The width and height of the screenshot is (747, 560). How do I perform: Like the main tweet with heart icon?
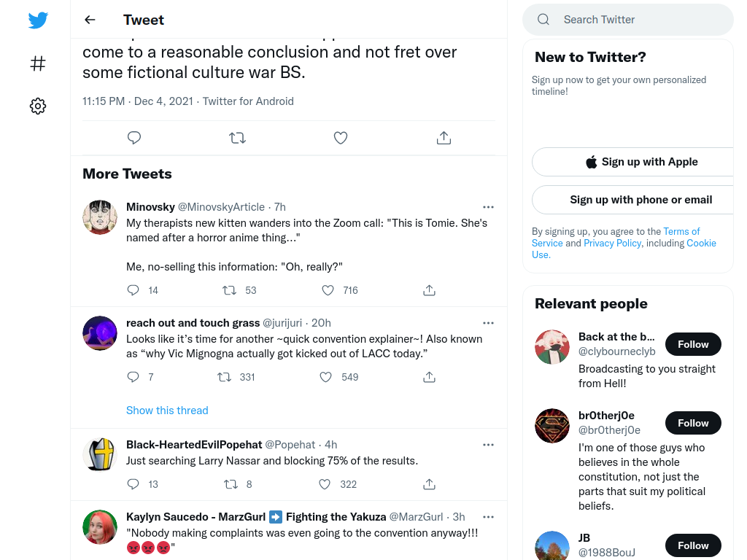click(x=340, y=138)
